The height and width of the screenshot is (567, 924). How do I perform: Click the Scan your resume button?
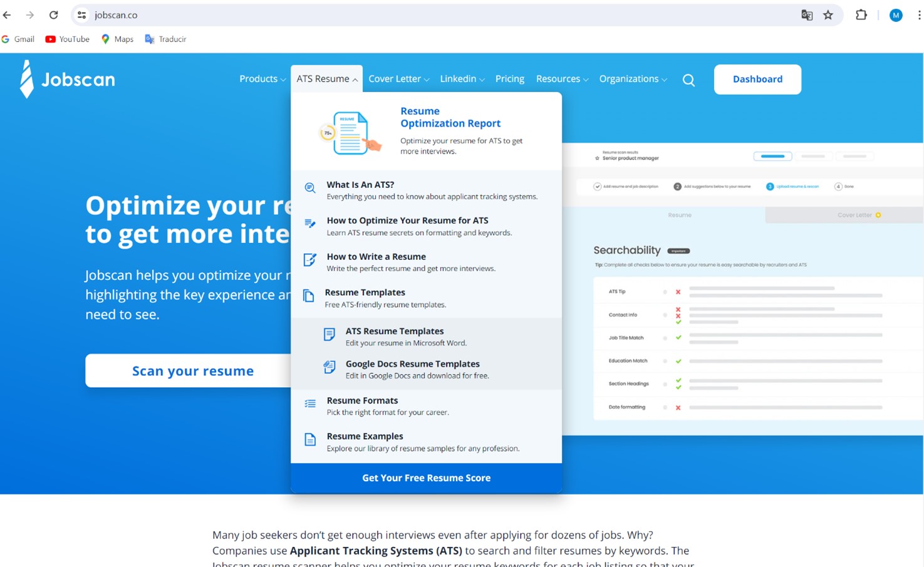[192, 370]
